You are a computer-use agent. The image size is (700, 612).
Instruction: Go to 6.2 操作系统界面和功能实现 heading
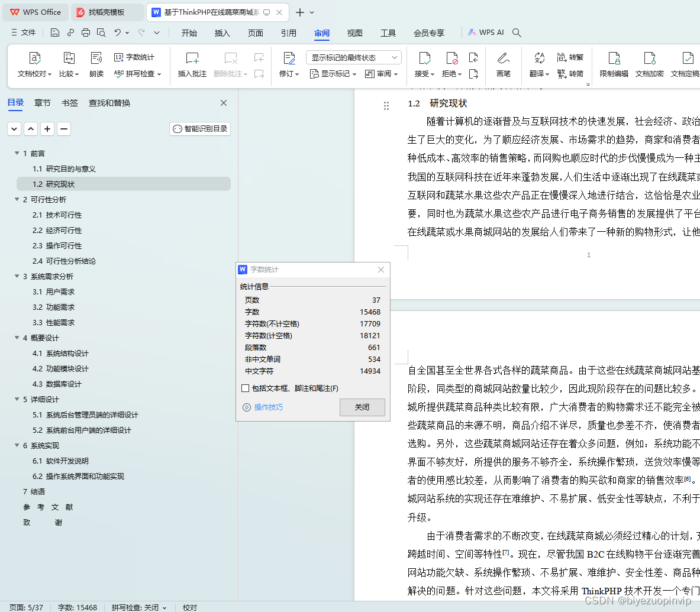[x=78, y=477]
